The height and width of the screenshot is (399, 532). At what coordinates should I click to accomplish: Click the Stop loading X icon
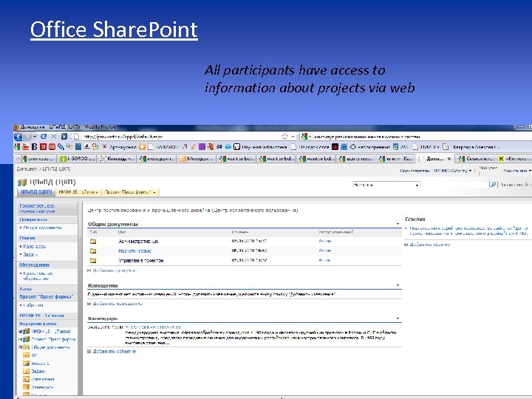pos(54,137)
